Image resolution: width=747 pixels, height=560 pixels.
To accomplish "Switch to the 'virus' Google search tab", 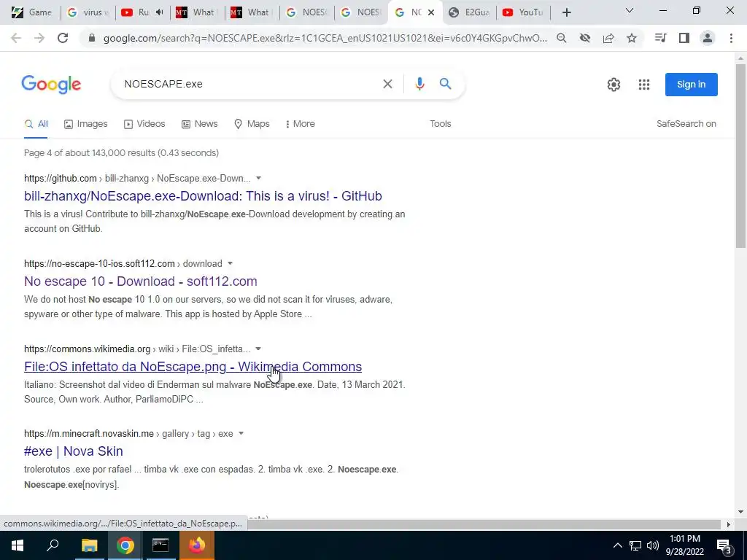I will (x=88, y=12).
